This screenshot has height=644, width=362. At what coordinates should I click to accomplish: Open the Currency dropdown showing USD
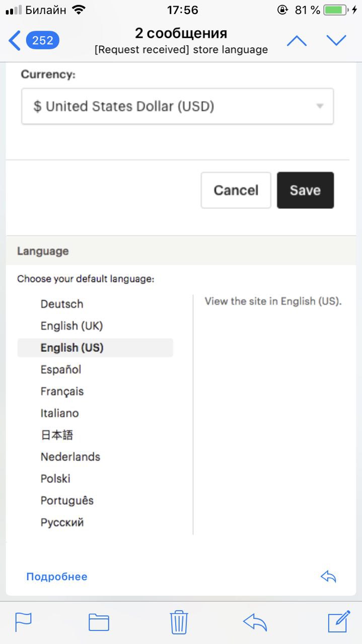pyautogui.click(x=177, y=106)
